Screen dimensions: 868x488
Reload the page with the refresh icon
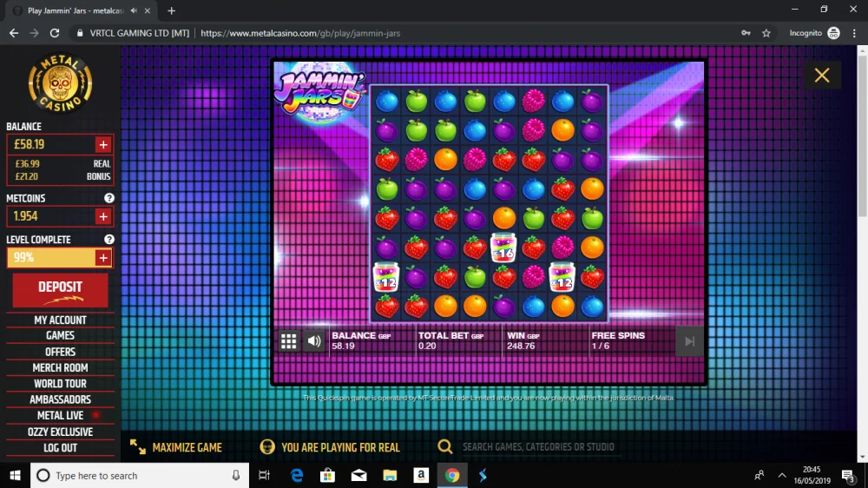click(54, 33)
